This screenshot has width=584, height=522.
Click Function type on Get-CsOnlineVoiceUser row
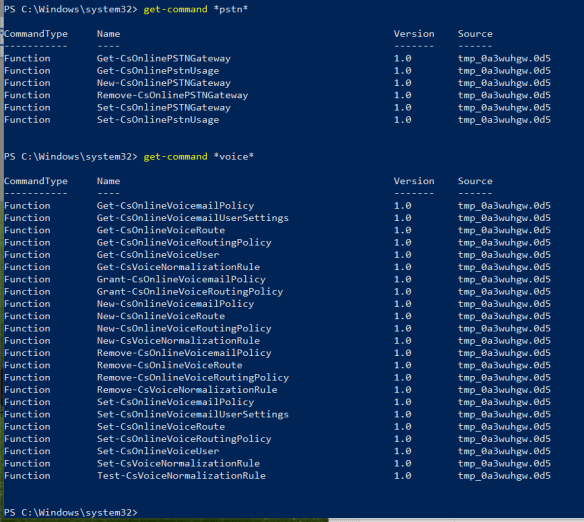pos(27,255)
